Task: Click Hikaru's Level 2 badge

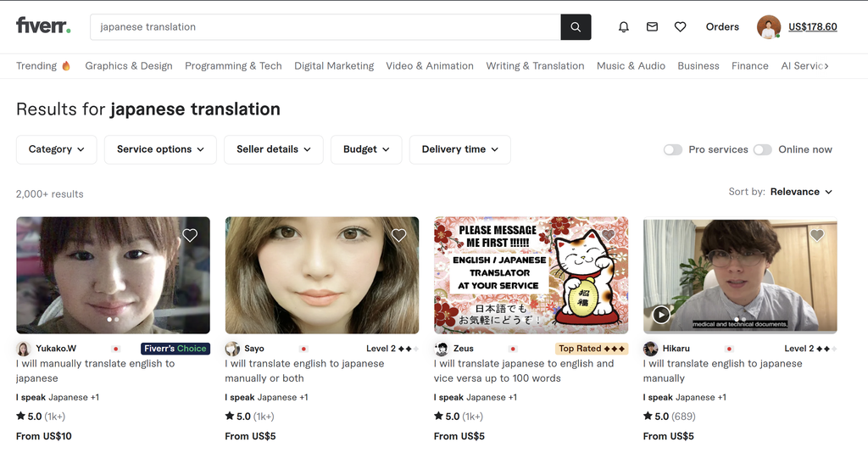Action: point(810,349)
